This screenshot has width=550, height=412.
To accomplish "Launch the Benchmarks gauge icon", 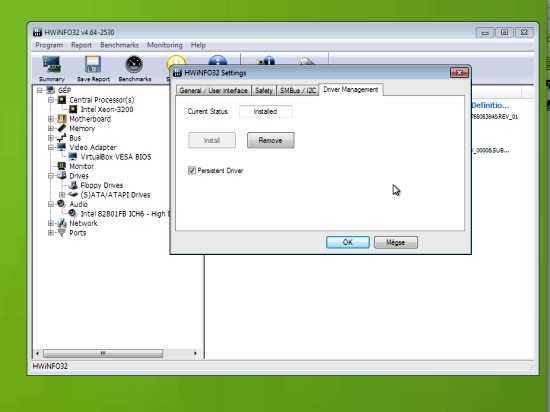I will pos(134,65).
